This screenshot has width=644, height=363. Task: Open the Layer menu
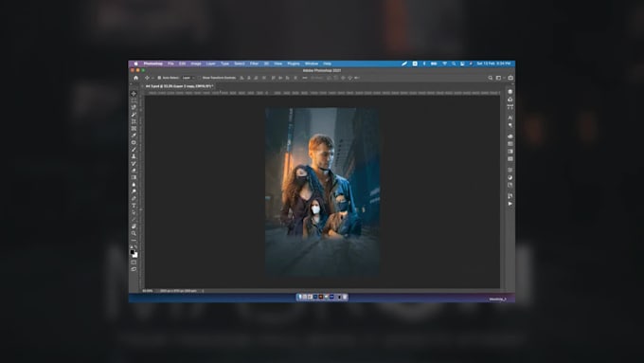coord(210,64)
